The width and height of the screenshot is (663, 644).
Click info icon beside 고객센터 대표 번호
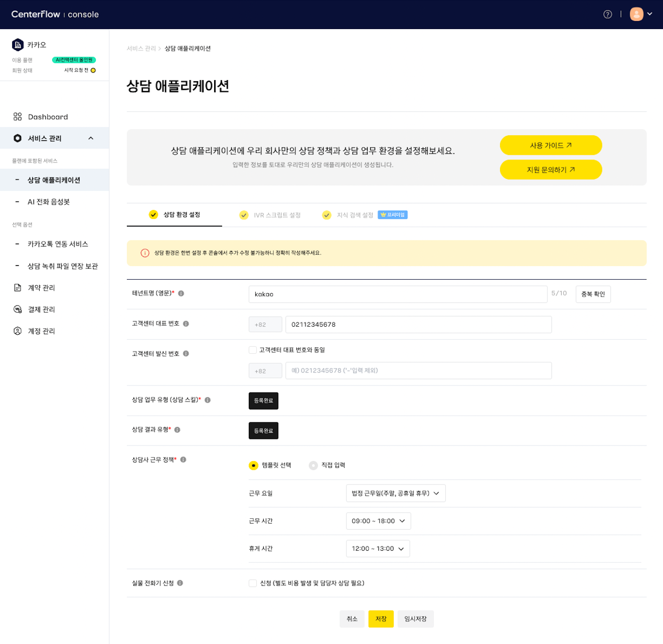tap(186, 324)
